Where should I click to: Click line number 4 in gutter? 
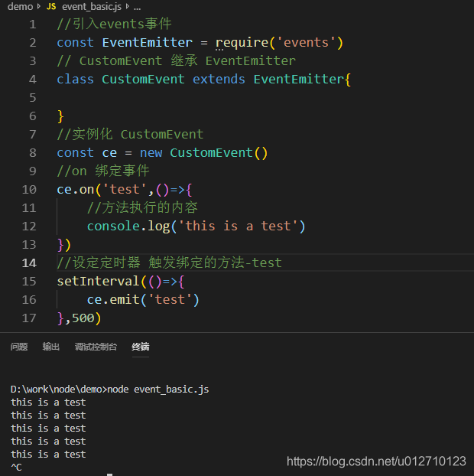[x=33, y=80]
